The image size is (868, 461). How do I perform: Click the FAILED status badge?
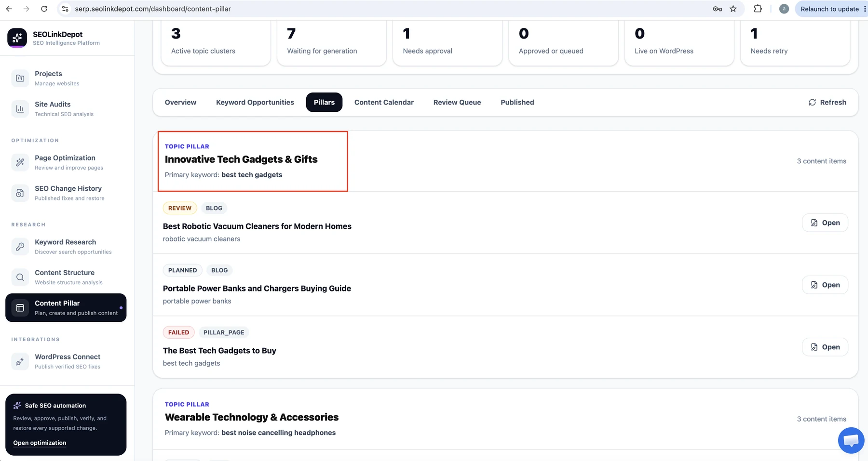[x=178, y=332]
